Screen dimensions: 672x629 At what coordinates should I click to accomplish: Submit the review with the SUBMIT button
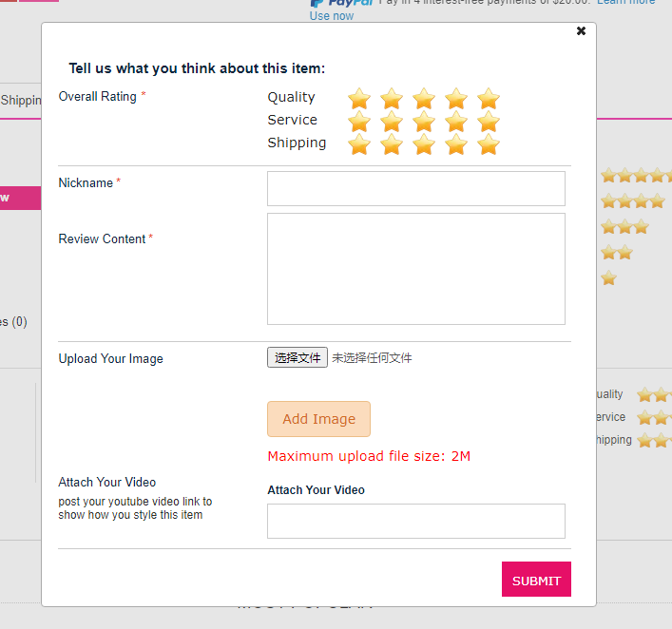536,580
